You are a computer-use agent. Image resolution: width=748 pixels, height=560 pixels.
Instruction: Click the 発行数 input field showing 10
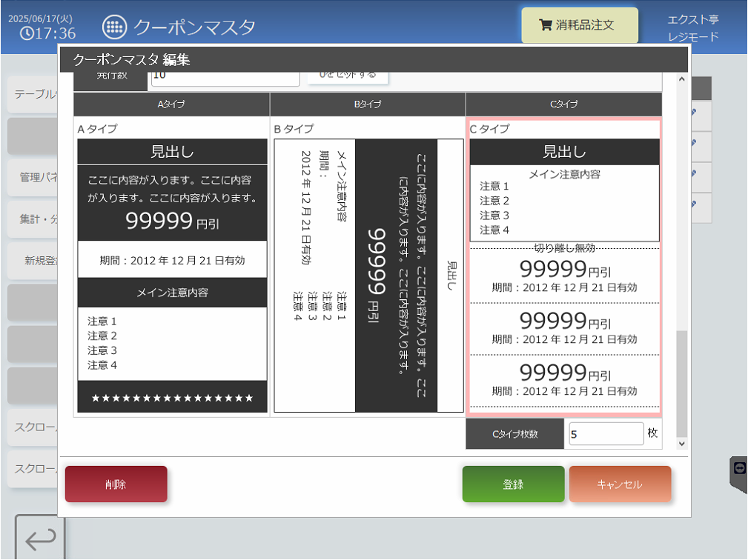225,78
